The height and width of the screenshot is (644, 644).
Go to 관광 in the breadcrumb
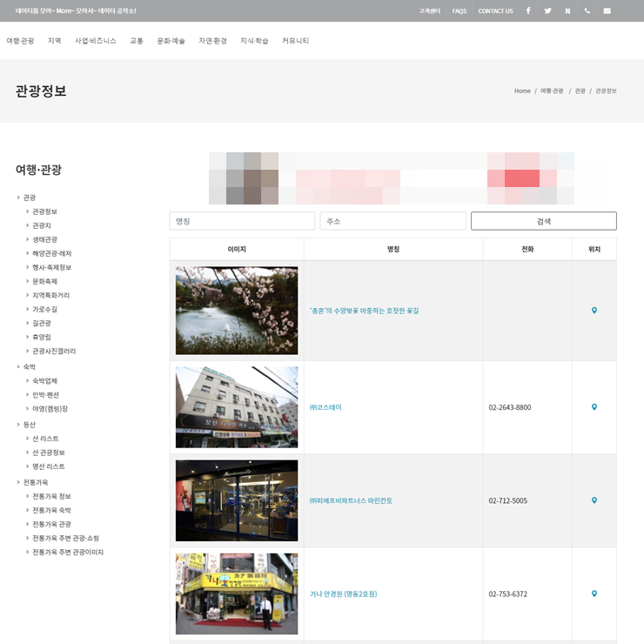tap(580, 91)
